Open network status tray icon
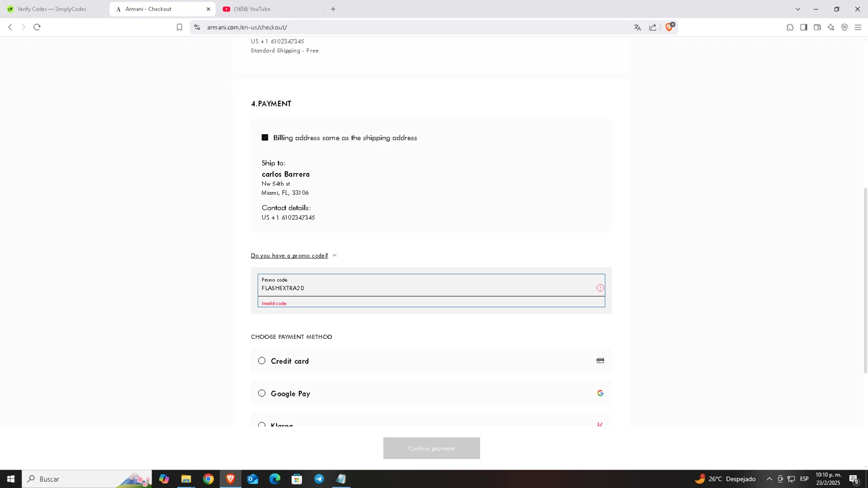This screenshot has width=868, height=488. coord(791,479)
